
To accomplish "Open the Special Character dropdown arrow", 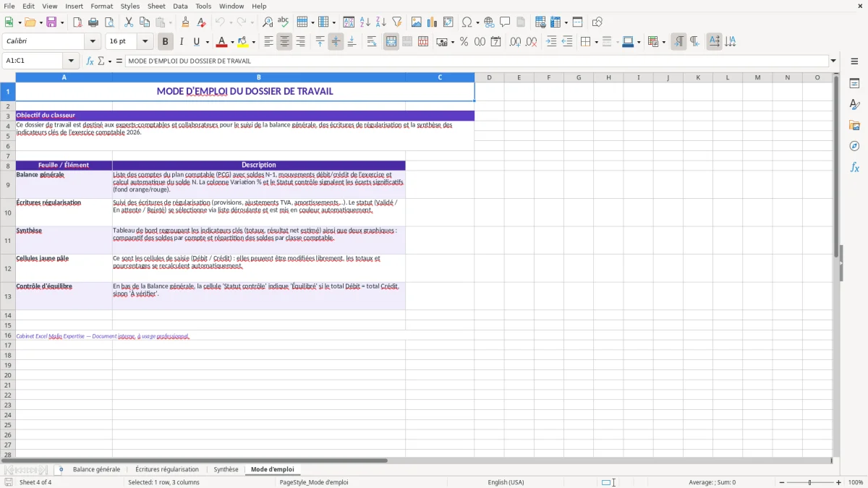I will coord(477,22).
